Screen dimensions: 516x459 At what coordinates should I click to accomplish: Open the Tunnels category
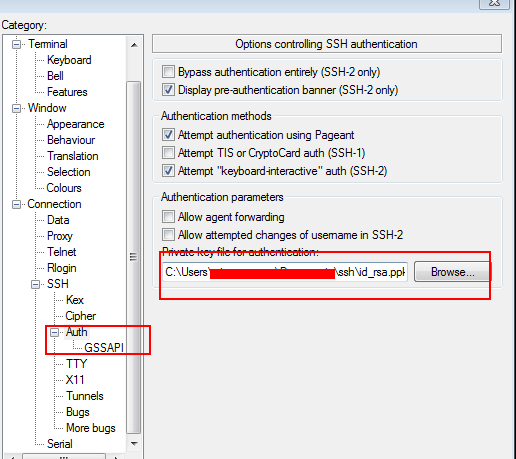(x=85, y=396)
